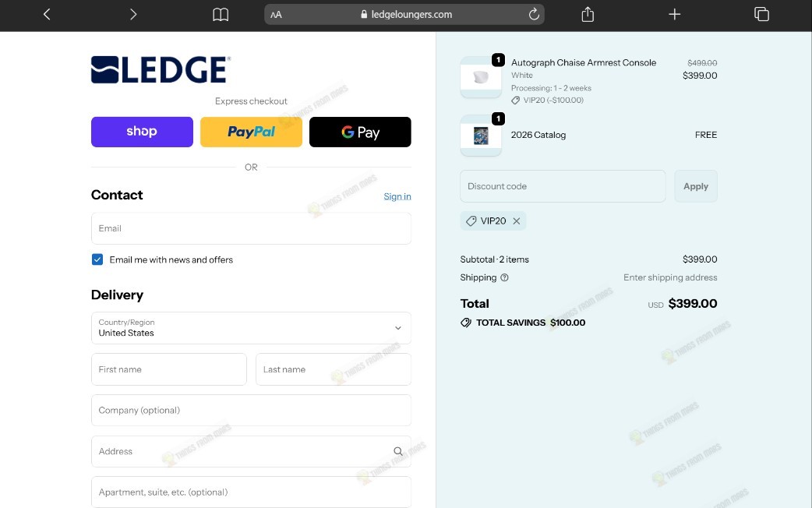
Task: Click the First name field
Action: coord(169,369)
